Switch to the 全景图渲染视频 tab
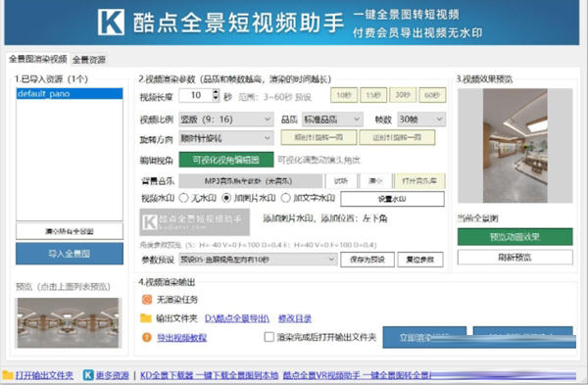Image resolution: width=588 pixels, height=385 pixels. click(x=38, y=59)
